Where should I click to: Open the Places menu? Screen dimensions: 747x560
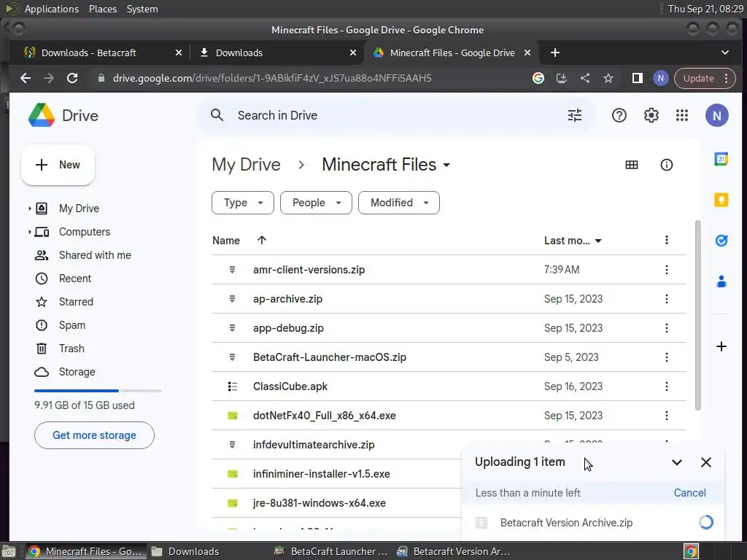pyautogui.click(x=102, y=9)
